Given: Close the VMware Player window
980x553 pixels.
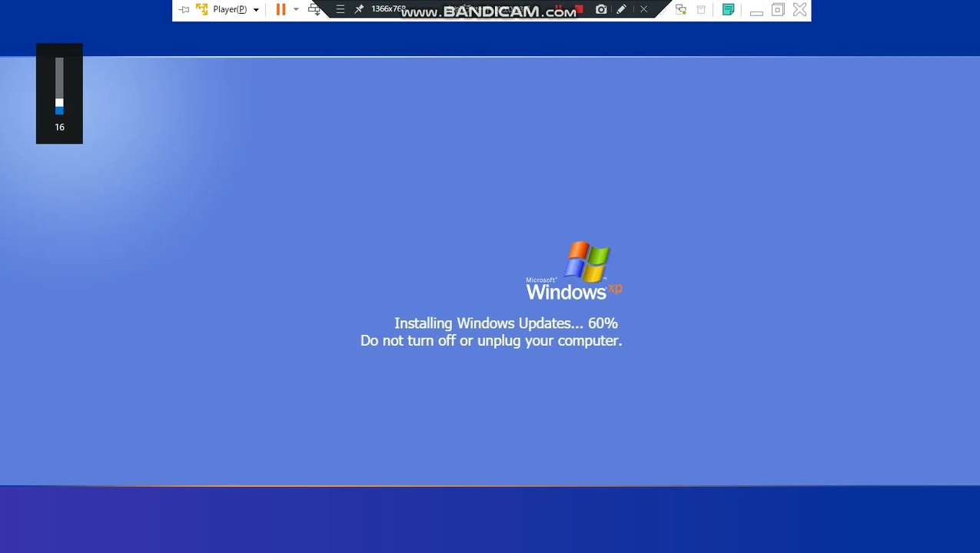Looking at the screenshot, I should pyautogui.click(x=799, y=9).
